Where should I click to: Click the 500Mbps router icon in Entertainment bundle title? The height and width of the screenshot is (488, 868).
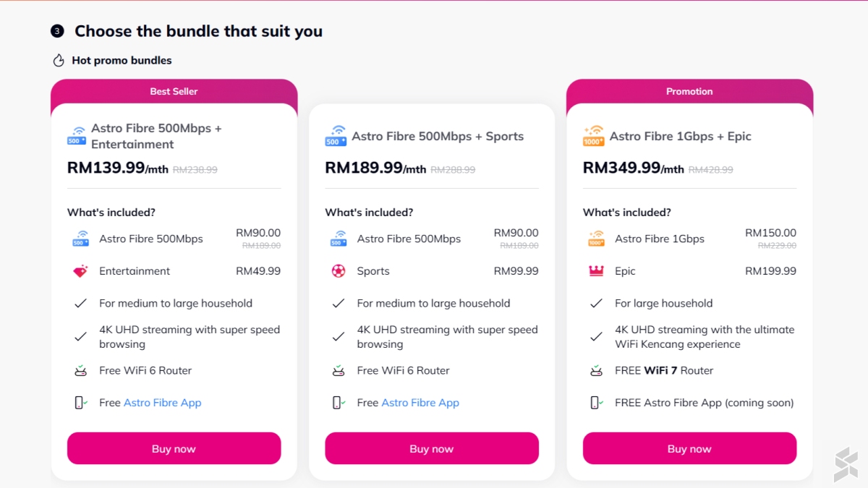pyautogui.click(x=77, y=136)
